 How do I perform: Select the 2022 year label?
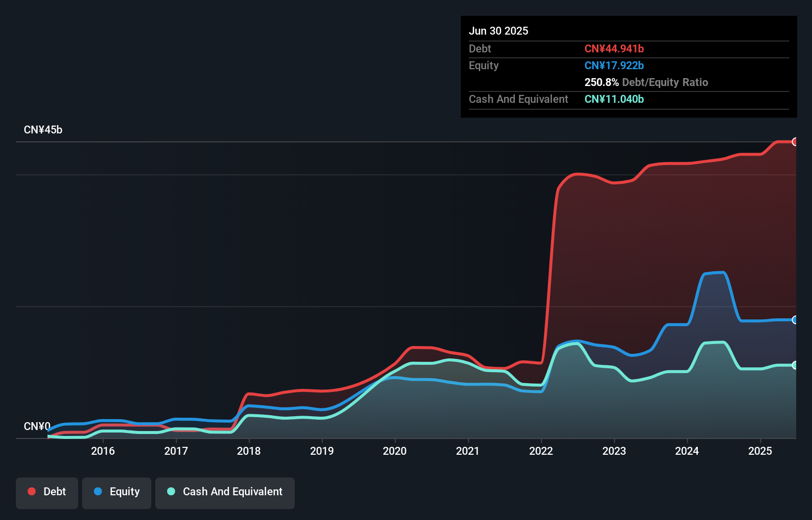(x=541, y=451)
